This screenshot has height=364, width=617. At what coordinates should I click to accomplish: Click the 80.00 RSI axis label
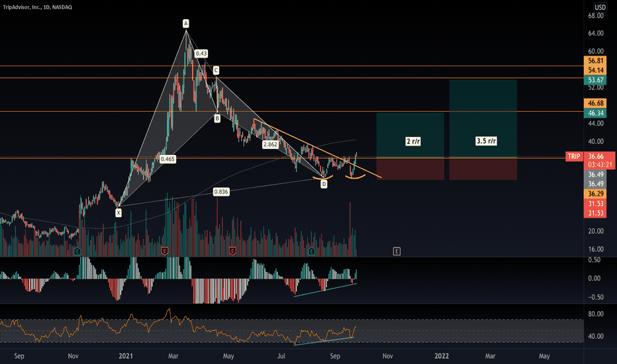tap(596, 314)
